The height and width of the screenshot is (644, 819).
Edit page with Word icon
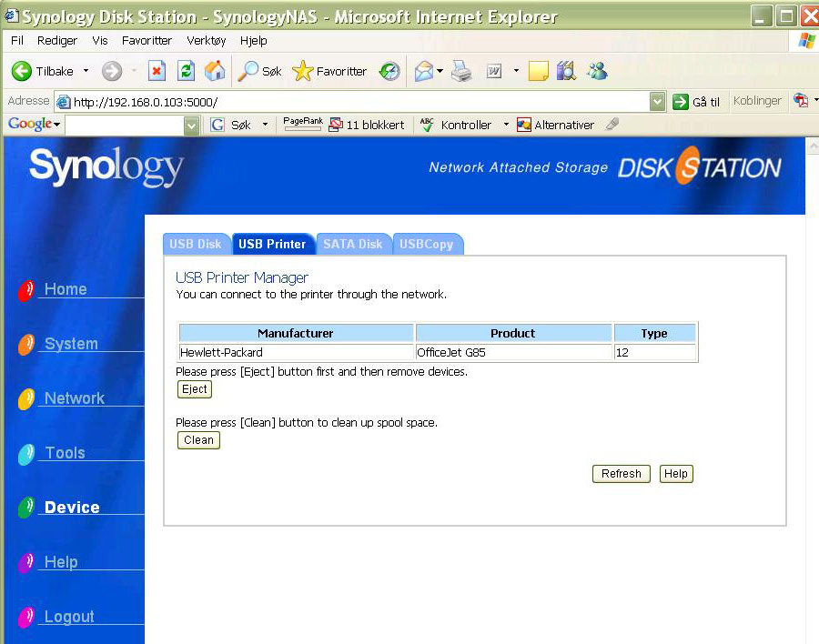click(x=494, y=71)
